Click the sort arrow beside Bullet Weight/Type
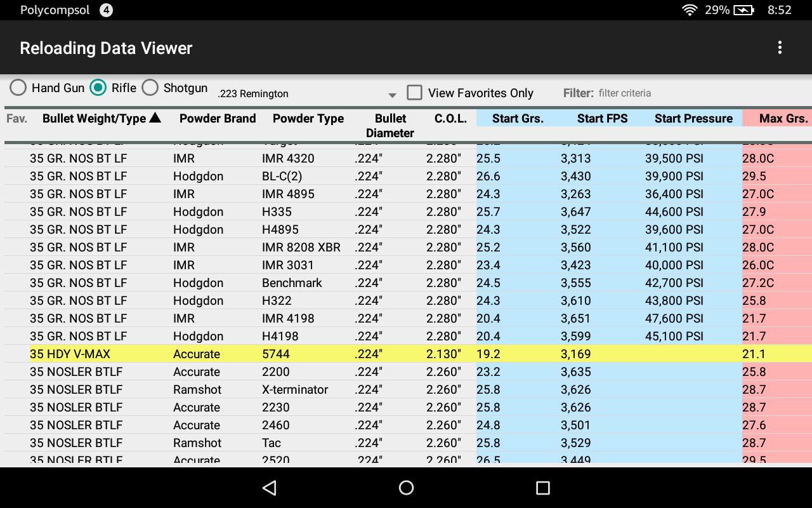This screenshot has width=812, height=508. click(x=155, y=118)
